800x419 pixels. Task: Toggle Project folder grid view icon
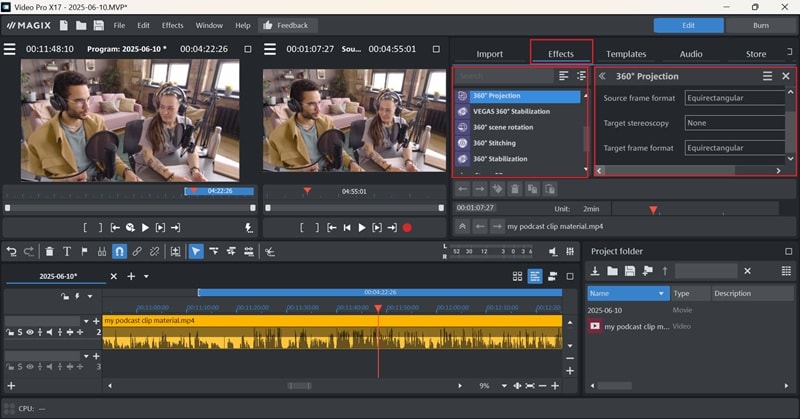coord(786,270)
